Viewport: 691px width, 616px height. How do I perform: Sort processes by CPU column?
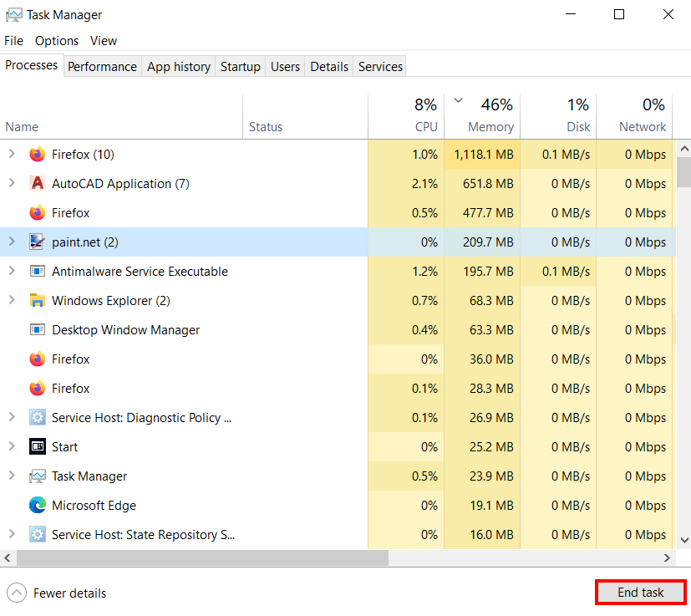[x=406, y=117]
